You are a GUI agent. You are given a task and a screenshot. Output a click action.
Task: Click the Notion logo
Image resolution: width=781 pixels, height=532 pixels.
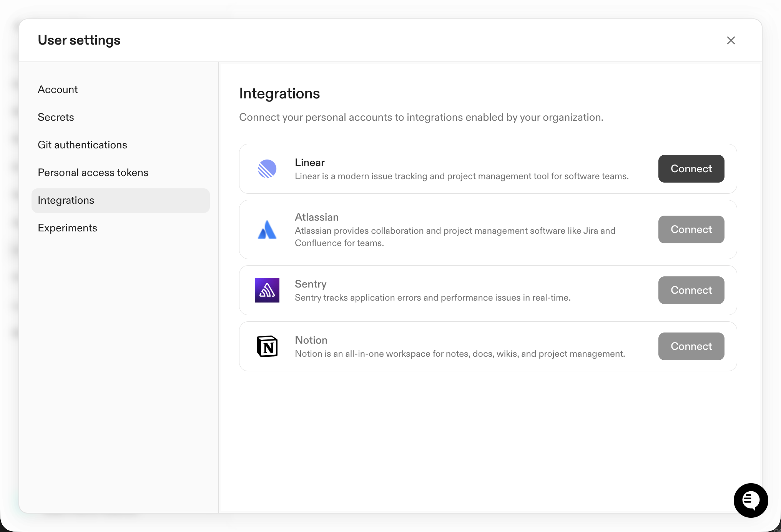pyautogui.click(x=267, y=346)
